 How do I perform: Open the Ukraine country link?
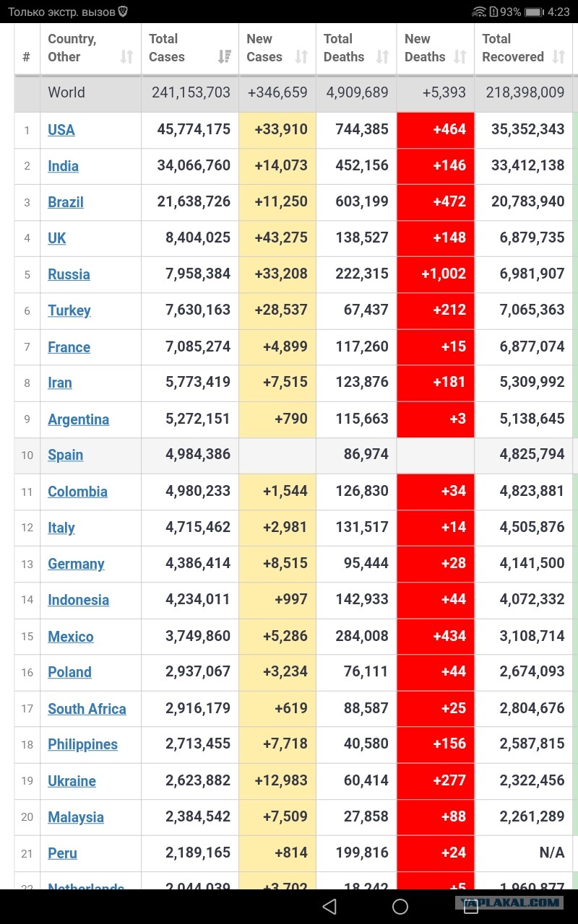(x=72, y=781)
